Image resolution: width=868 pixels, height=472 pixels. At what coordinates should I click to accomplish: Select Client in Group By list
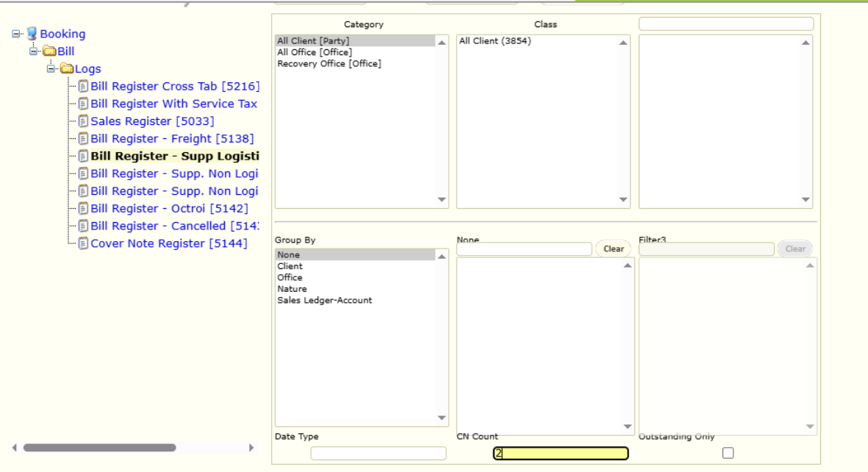tap(290, 266)
